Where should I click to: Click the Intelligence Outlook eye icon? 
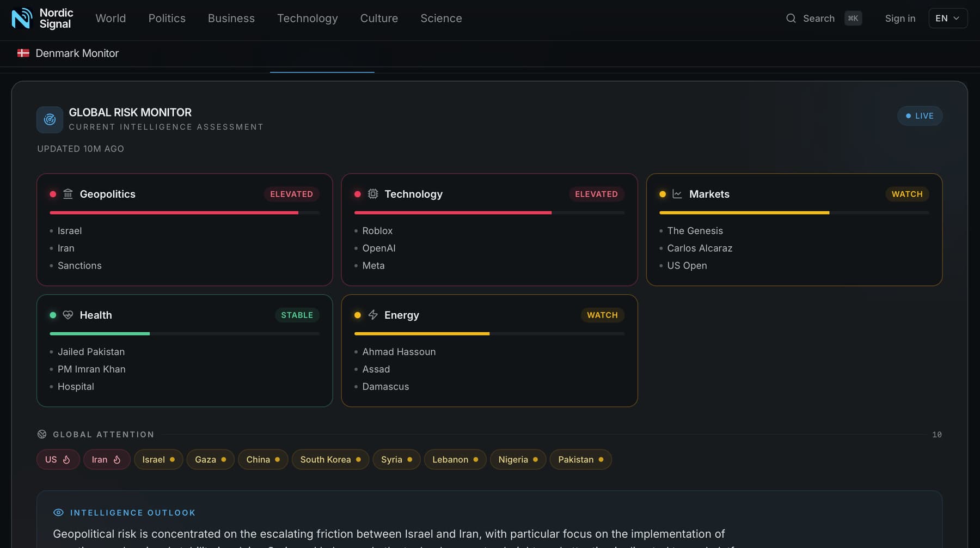(x=58, y=513)
